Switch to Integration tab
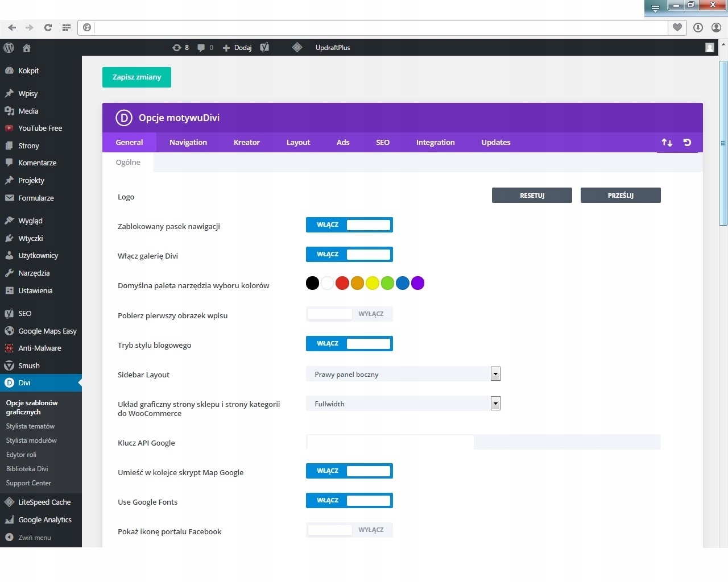The width and height of the screenshot is (728, 582). pyautogui.click(x=436, y=143)
